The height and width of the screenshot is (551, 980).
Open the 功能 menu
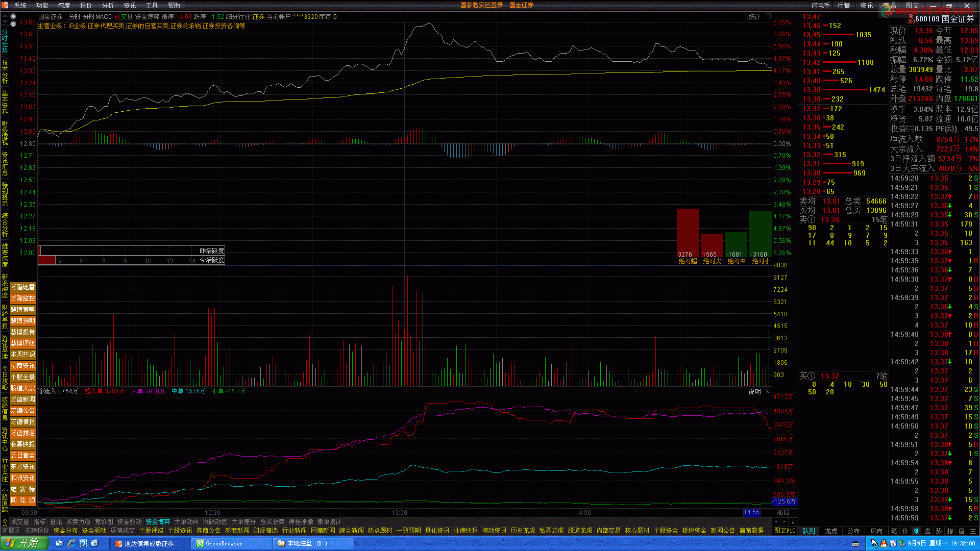[x=42, y=5]
